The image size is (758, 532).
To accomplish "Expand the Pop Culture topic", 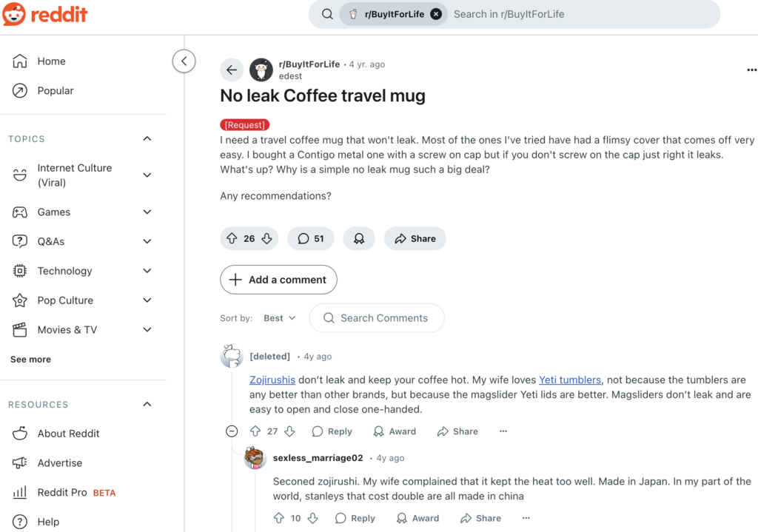I will tap(147, 300).
